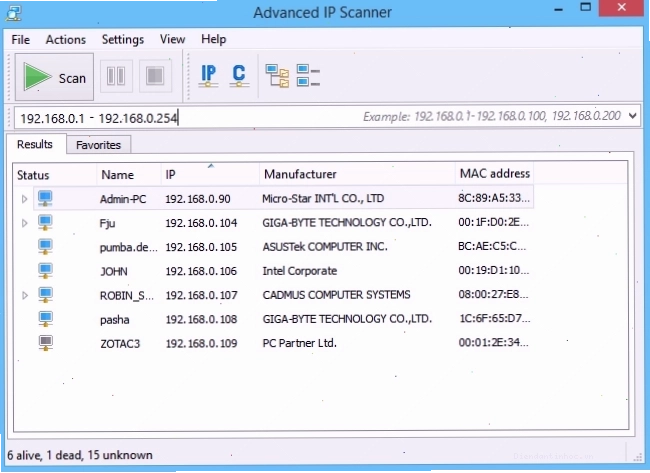
Task: Click MAC address 8C:89:A5:33...
Action: click(x=494, y=198)
